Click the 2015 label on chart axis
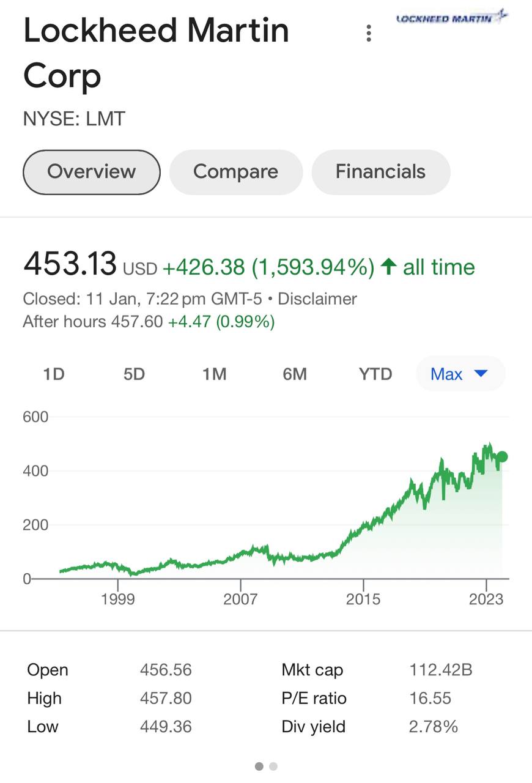 coord(363,599)
